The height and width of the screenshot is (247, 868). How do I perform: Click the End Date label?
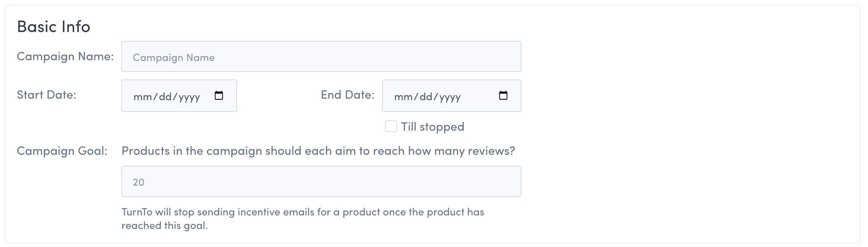[347, 95]
